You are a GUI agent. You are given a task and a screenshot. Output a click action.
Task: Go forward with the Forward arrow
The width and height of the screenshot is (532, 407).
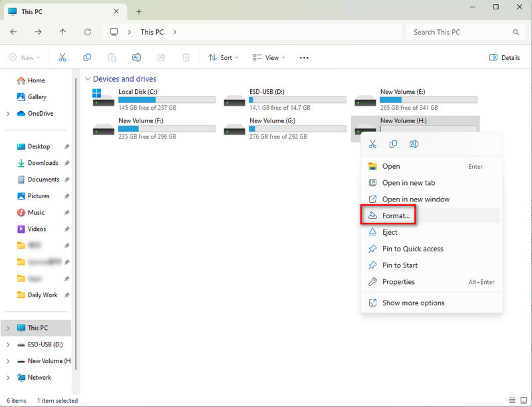click(39, 32)
